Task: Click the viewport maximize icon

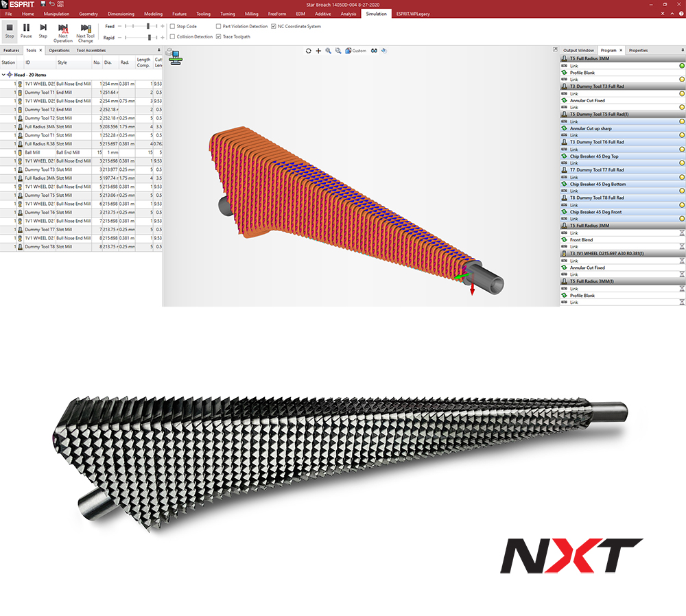Action: coord(555,49)
